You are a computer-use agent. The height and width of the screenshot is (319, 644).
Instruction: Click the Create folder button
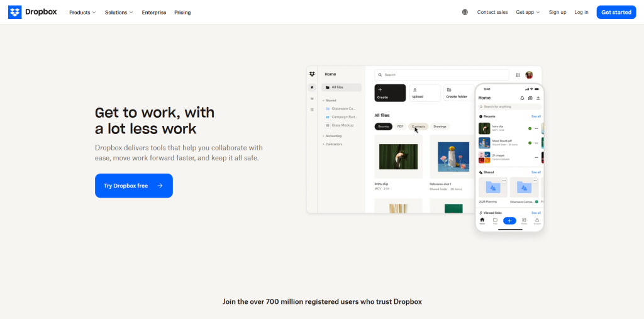(x=459, y=93)
